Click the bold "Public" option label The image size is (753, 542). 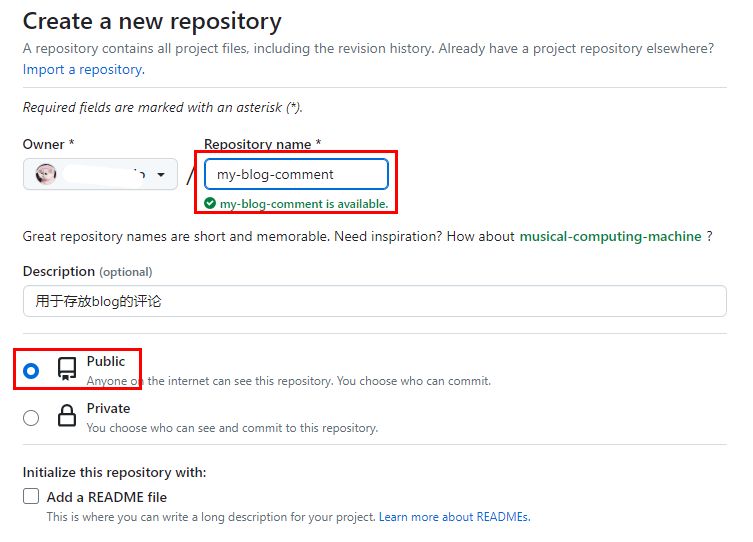pos(106,361)
